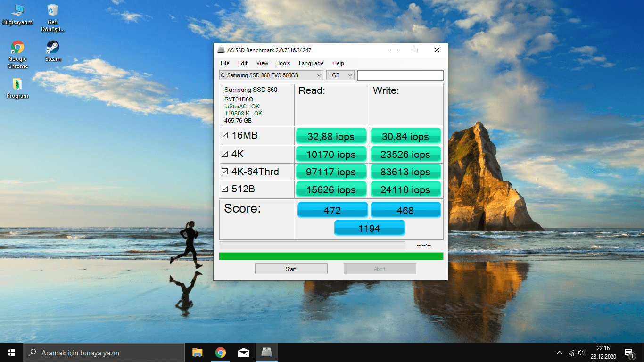Uncheck the 4K-64Thrd test checkbox
The width and height of the screenshot is (644, 362).
point(225,172)
